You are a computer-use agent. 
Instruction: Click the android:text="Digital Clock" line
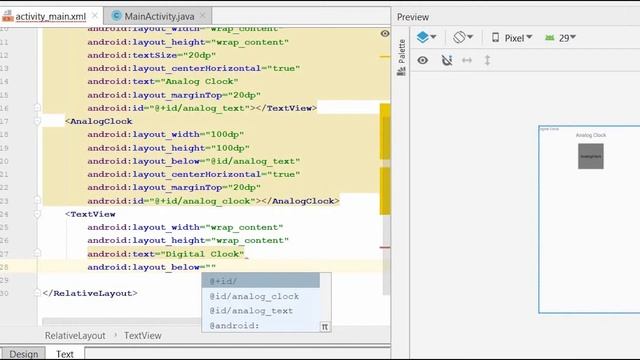(x=166, y=254)
